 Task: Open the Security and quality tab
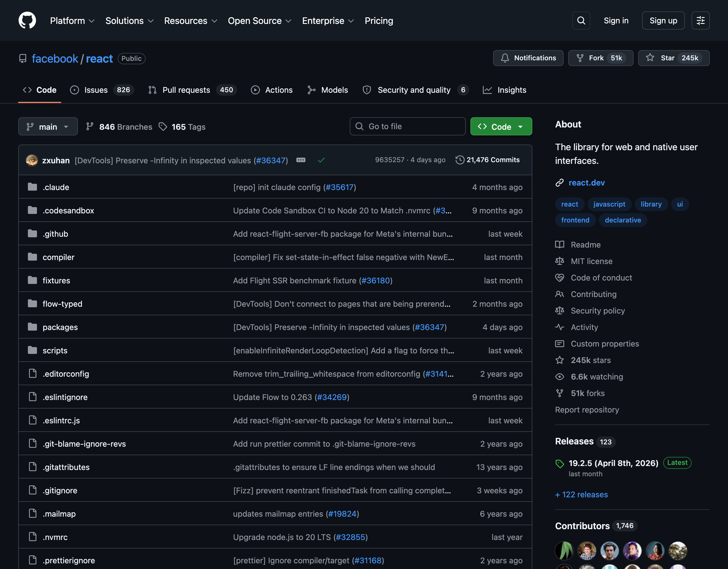pos(416,90)
